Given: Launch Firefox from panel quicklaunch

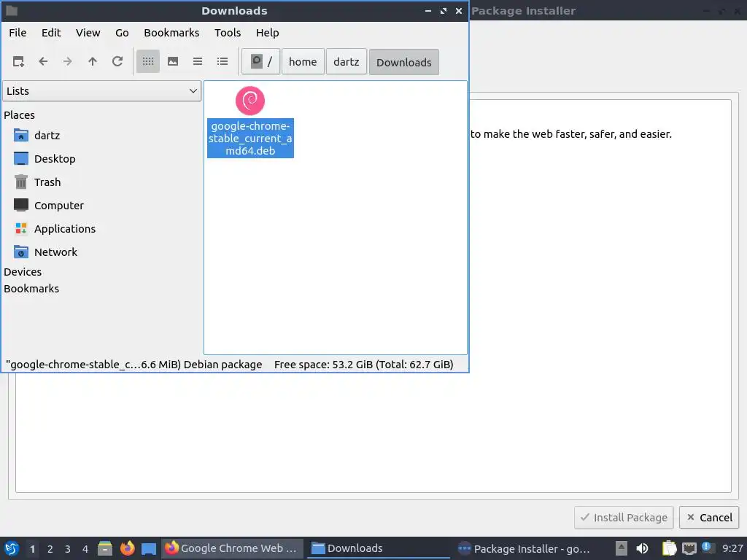Looking at the screenshot, I should [127, 548].
